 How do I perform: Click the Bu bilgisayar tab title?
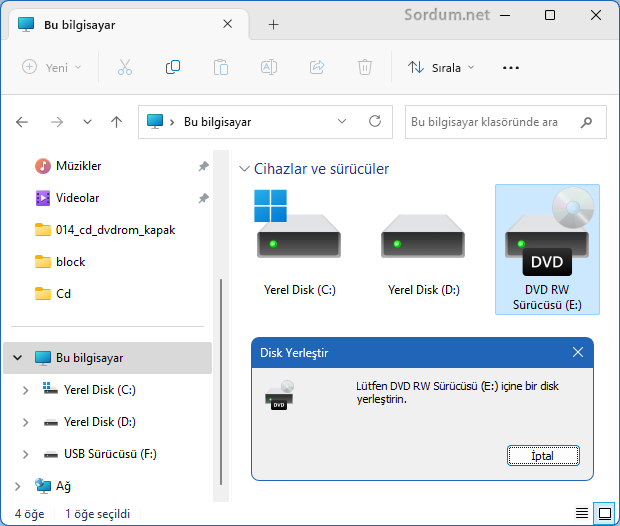79,25
